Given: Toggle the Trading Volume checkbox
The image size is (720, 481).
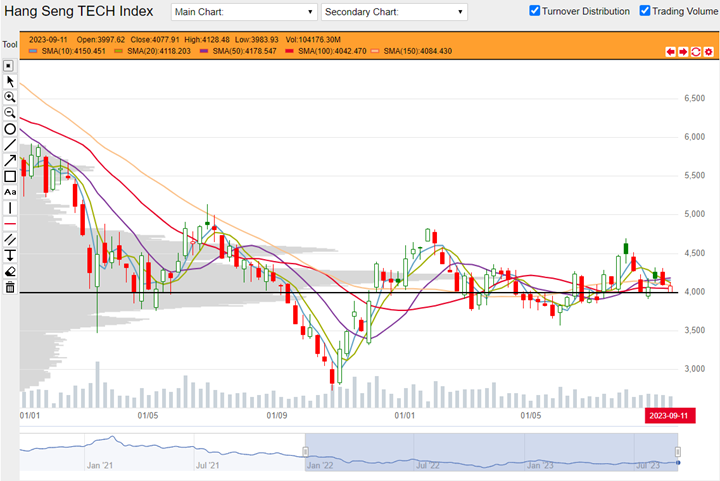Looking at the screenshot, I should coord(645,11).
